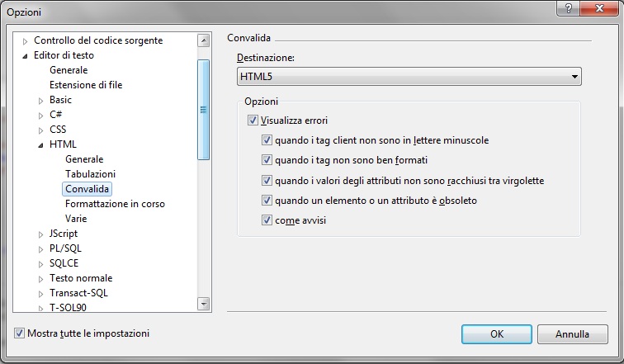Click the tree scrollbar down arrow
624x364 pixels.
click(x=203, y=305)
